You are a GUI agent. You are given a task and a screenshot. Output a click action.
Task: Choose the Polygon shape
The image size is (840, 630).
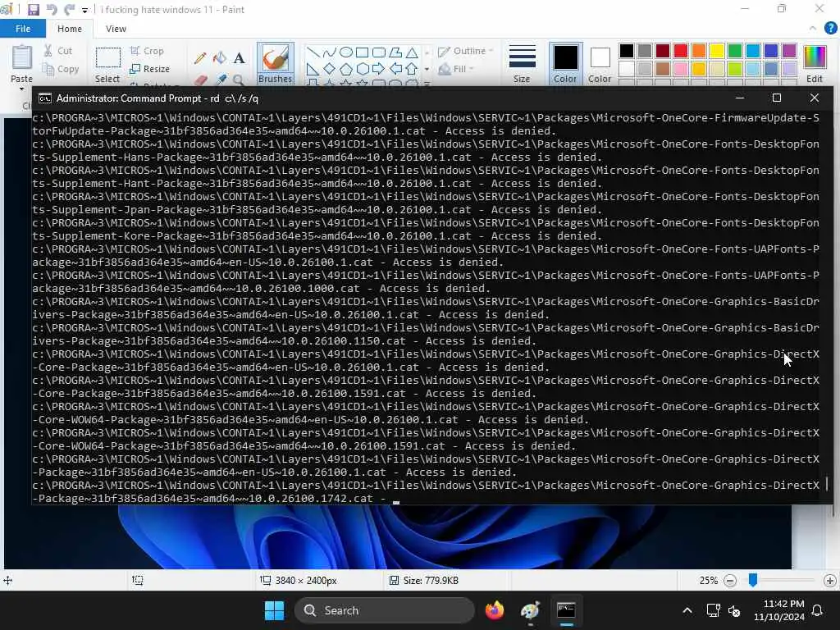[395, 52]
